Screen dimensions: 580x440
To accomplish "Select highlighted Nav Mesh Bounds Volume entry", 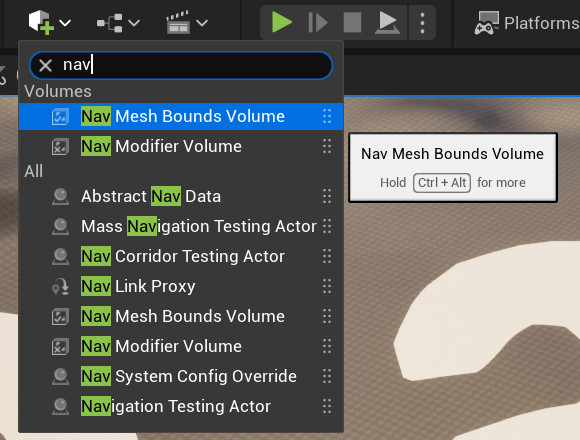I will [181, 116].
